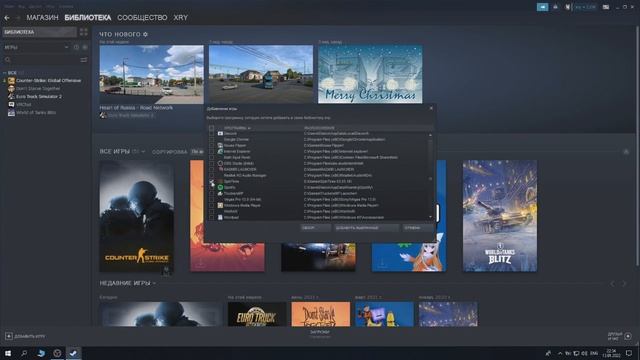Screen dimensions: 640x360
Task: Open the sort-by СОРТИРОВКА dropdown
Action: (198, 151)
